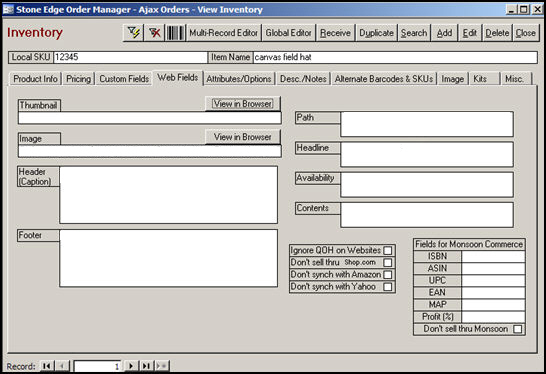546x374 pixels.
Task: Click the Path text box
Action: pyautogui.click(x=427, y=124)
